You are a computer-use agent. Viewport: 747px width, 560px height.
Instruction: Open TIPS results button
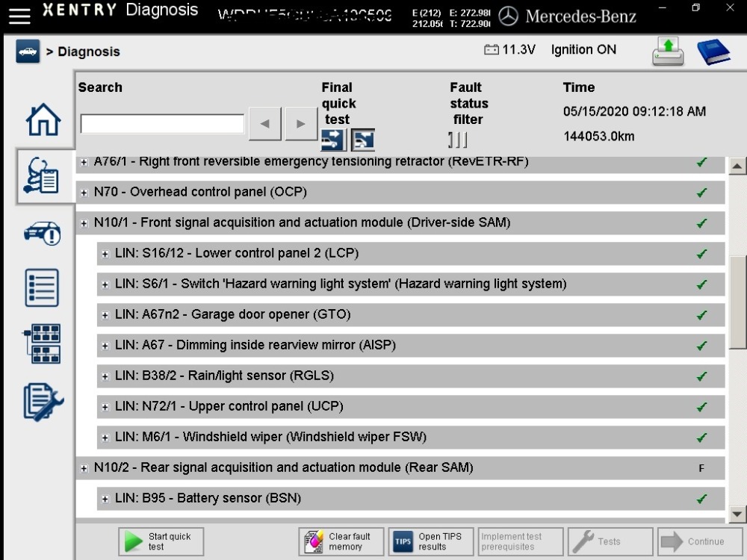pyautogui.click(x=431, y=541)
